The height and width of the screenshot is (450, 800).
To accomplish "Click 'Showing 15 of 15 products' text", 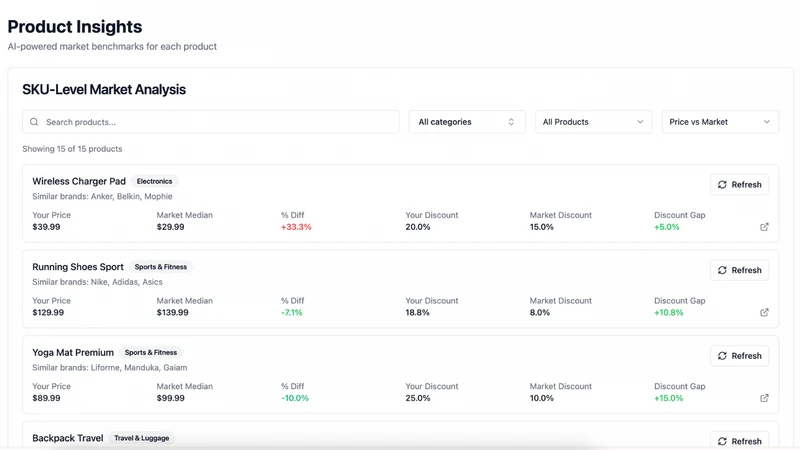I will 72,149.
